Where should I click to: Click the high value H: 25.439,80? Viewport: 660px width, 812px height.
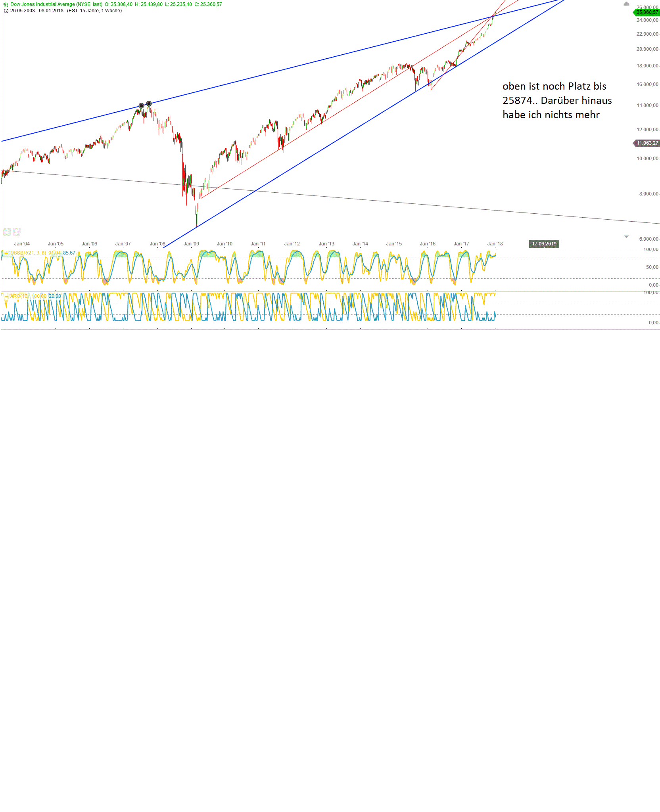tap(149, 4)
